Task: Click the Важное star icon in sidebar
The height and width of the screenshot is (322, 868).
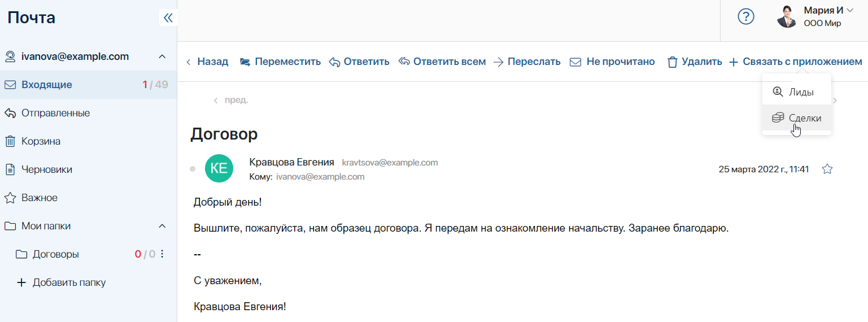Action: click(10, 198)
